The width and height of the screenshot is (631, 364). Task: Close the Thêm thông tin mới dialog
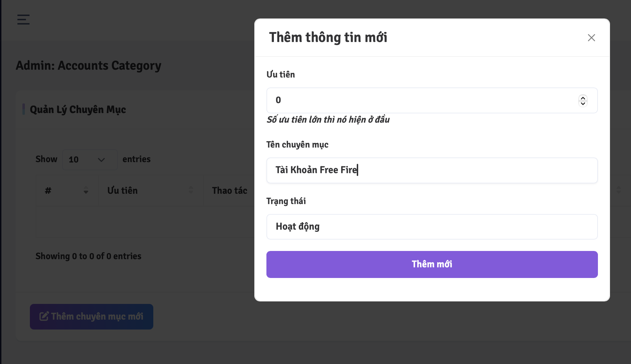591,38
